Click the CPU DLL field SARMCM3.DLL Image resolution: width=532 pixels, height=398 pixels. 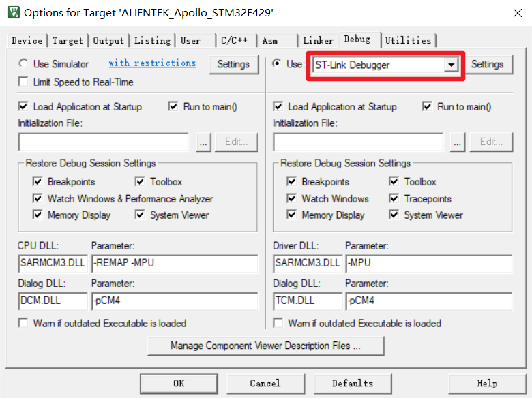[53, 264]
